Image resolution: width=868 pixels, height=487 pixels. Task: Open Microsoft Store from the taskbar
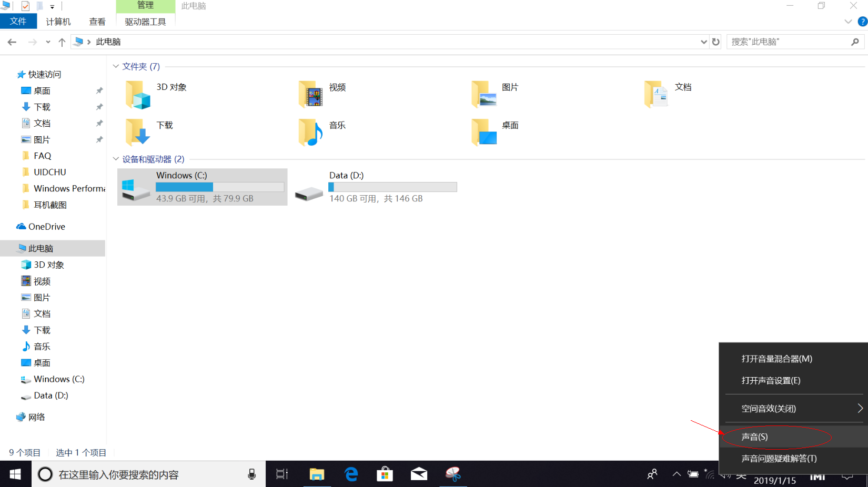385,474
